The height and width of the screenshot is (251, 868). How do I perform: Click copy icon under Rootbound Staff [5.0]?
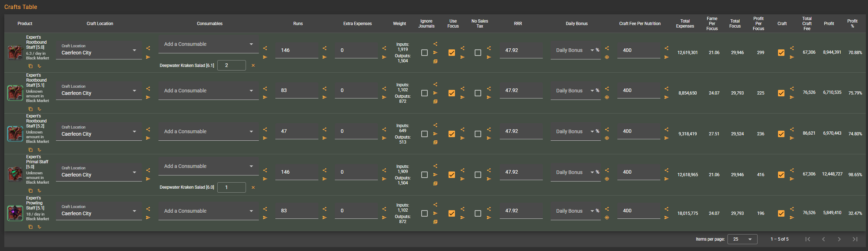tap(30, 66)
